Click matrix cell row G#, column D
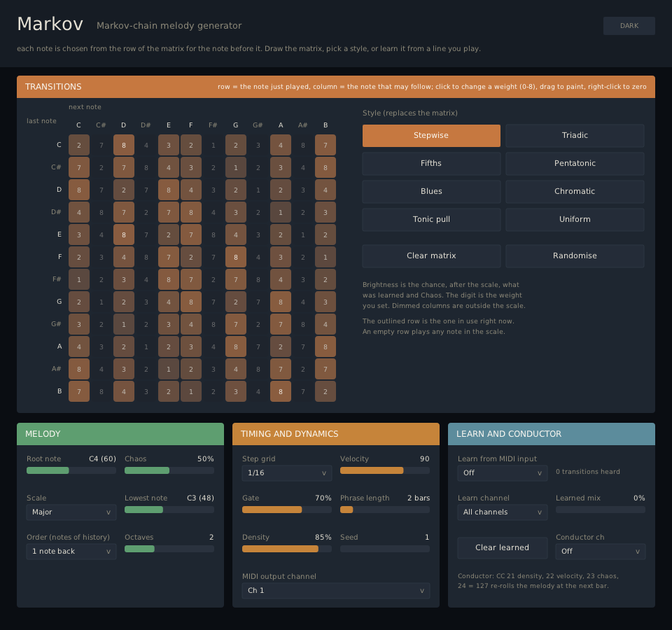Image resolution: width=672 pixels, height=630 pixels. (x=124, y=324)
